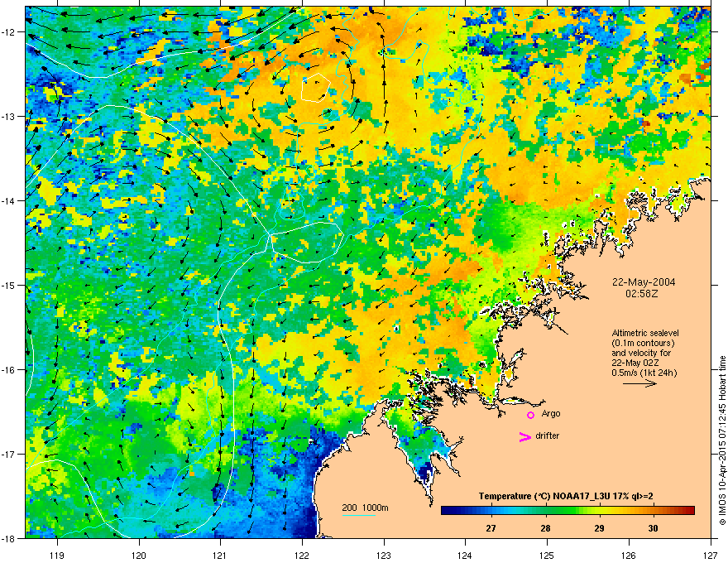Click the velocity scale arrow in the legend
The image size is (728, 563).
pyautogui.click(x=639, y=383)
